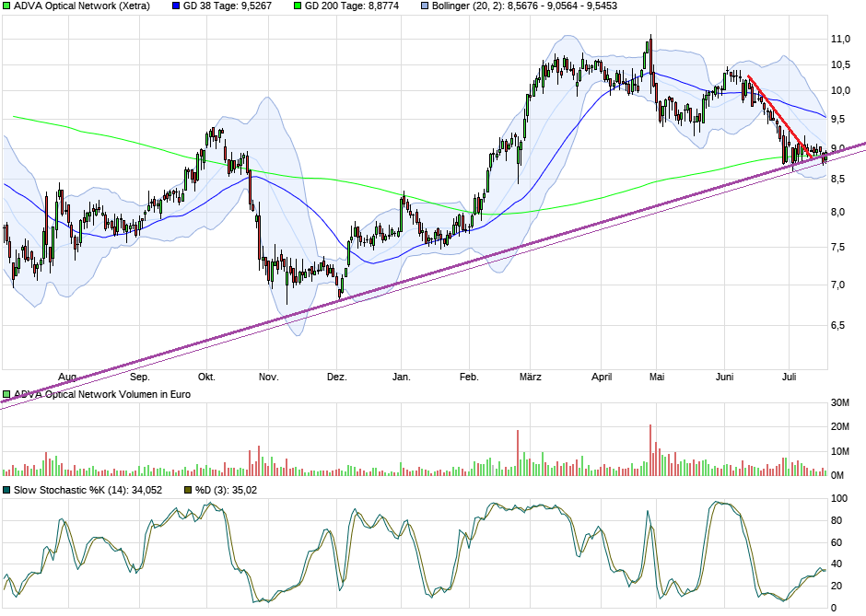Click the 'April' month label on time axis
866x616 pixels.
coord(602,377)
